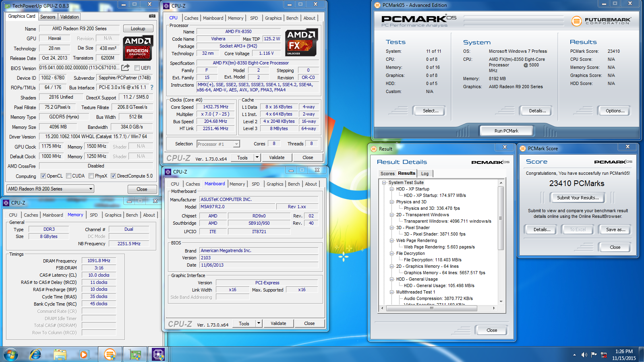Switch to the Log tab in Result window
This screenshot has height=362, width=644.
click(x=425, y=174)
